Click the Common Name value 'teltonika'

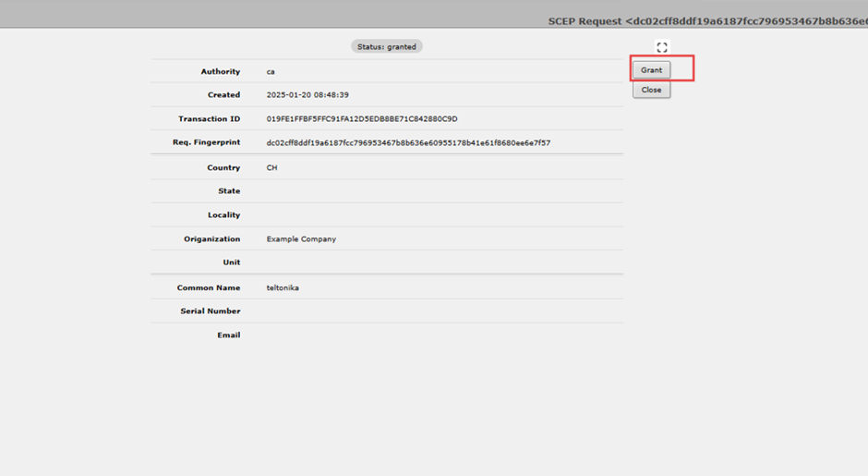283,288
